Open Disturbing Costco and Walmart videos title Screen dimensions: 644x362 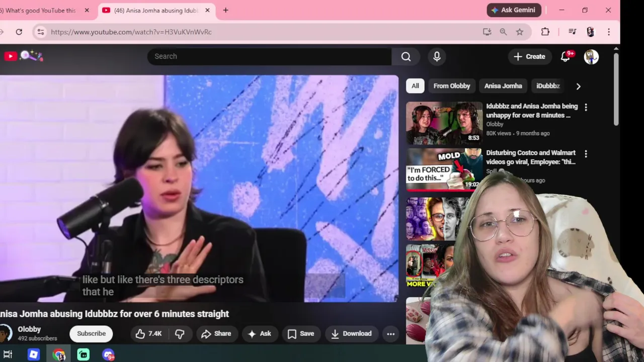[531, 157]
